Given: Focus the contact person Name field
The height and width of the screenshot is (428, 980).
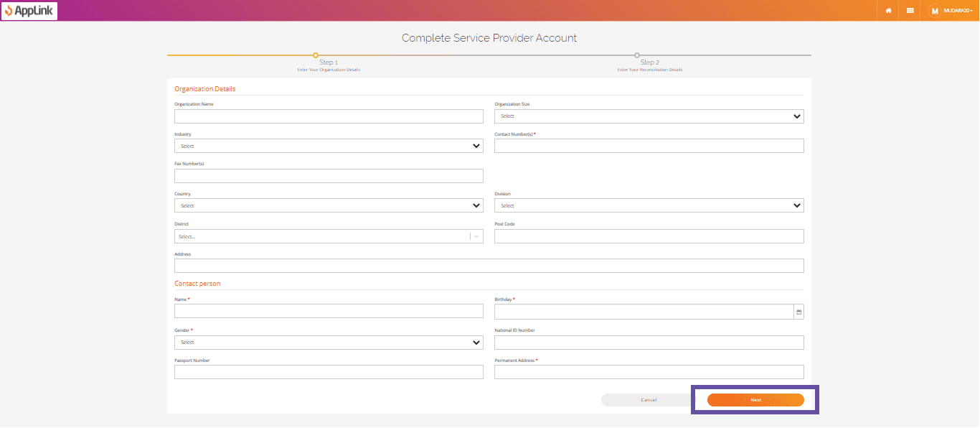Looking at the screenshot, I should 329,311.
